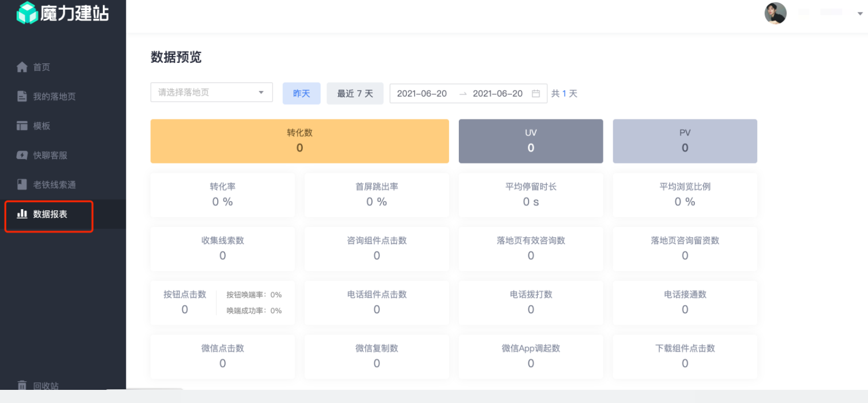Open the landing page selector's caret arrow
The image size is (868, 403).
pos(262,92)
